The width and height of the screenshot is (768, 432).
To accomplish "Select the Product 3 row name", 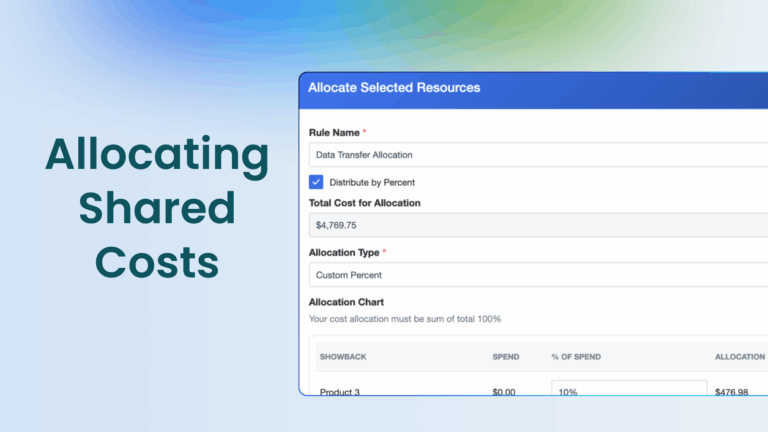I will tap(341, 392).
